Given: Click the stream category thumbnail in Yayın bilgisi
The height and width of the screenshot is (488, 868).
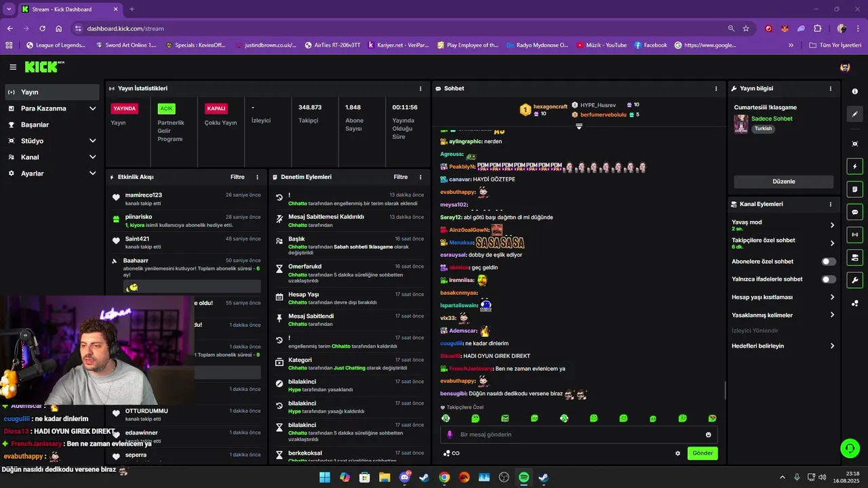Looking at the screenshot, I should tap(741, 124).
